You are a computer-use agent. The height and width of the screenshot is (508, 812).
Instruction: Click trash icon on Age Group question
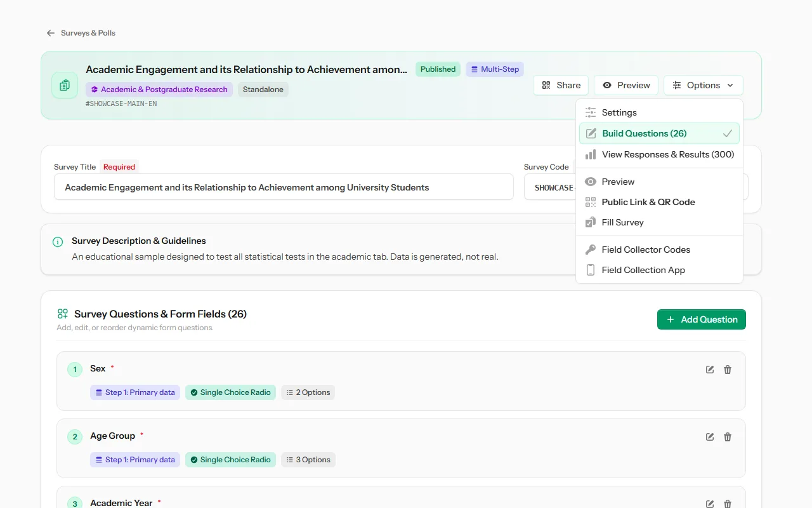pos(728,437)
